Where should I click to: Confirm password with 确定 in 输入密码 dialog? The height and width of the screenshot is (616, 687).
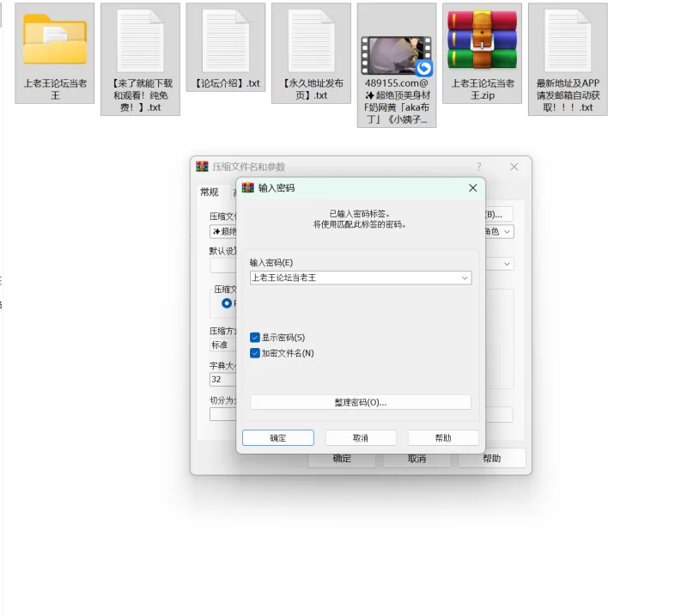277,438
